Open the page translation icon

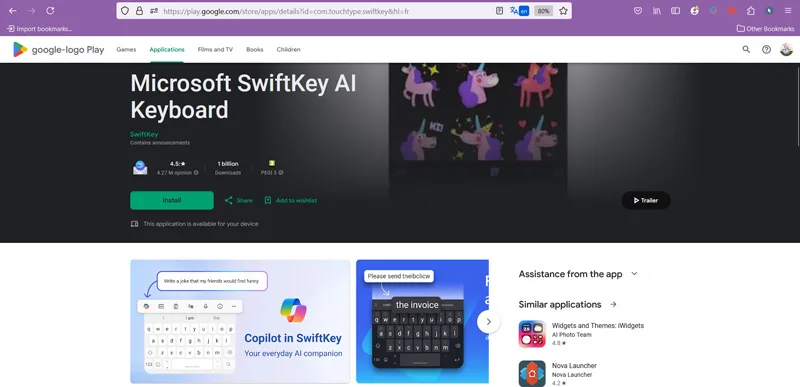(519, 11)
